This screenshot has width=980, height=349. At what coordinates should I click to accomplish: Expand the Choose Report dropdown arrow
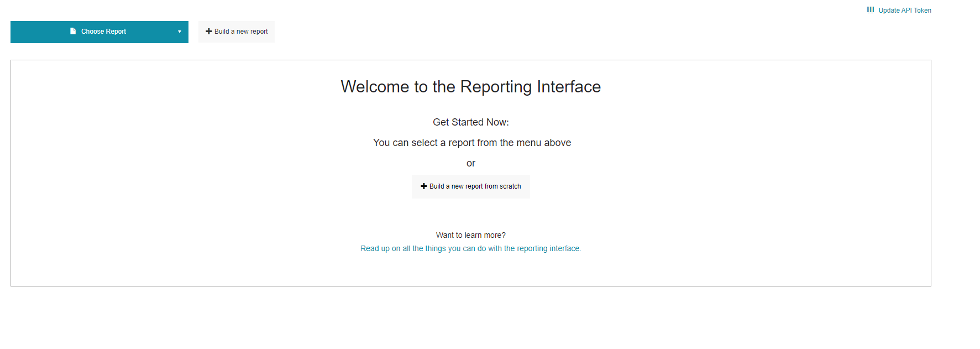point(180,32)
